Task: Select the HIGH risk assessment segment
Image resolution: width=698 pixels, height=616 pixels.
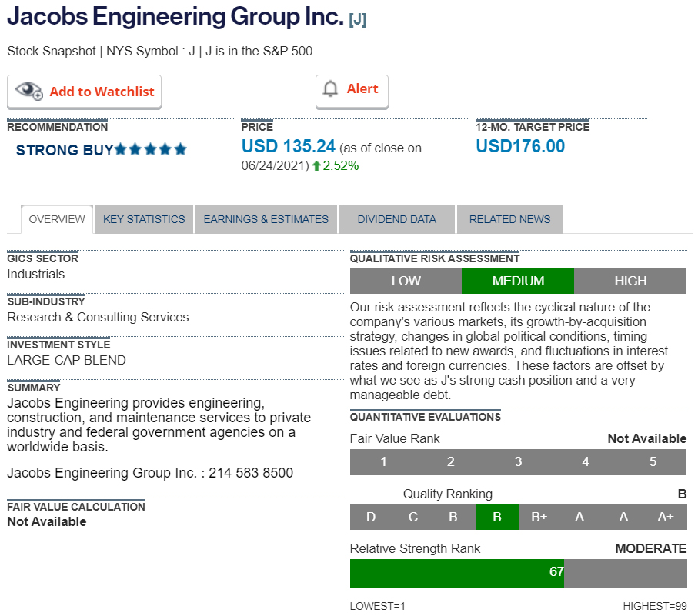Action: 630,281
